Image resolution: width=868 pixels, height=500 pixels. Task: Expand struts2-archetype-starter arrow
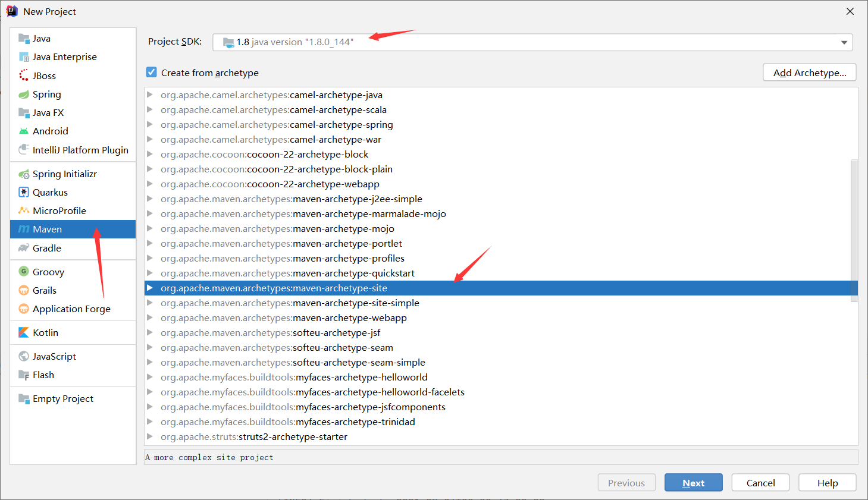click(x=150, y=436)
